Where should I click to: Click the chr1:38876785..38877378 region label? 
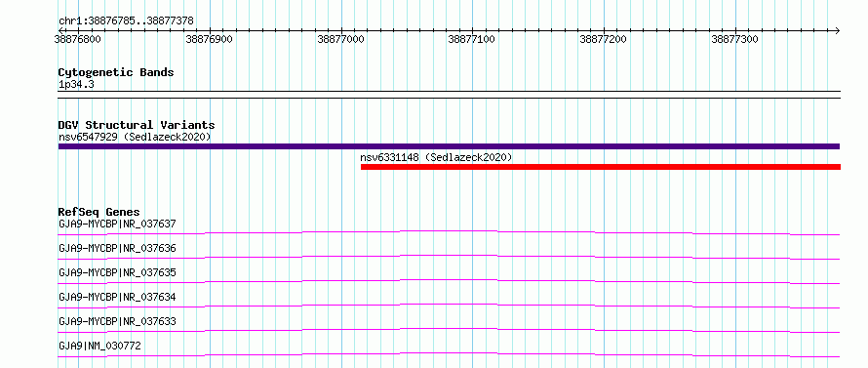(126, 21)
